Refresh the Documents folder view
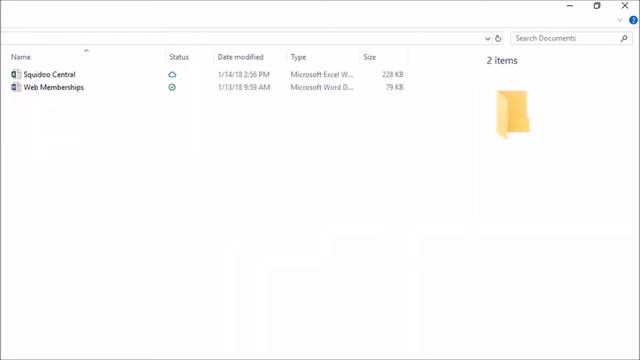 (498, 38)
